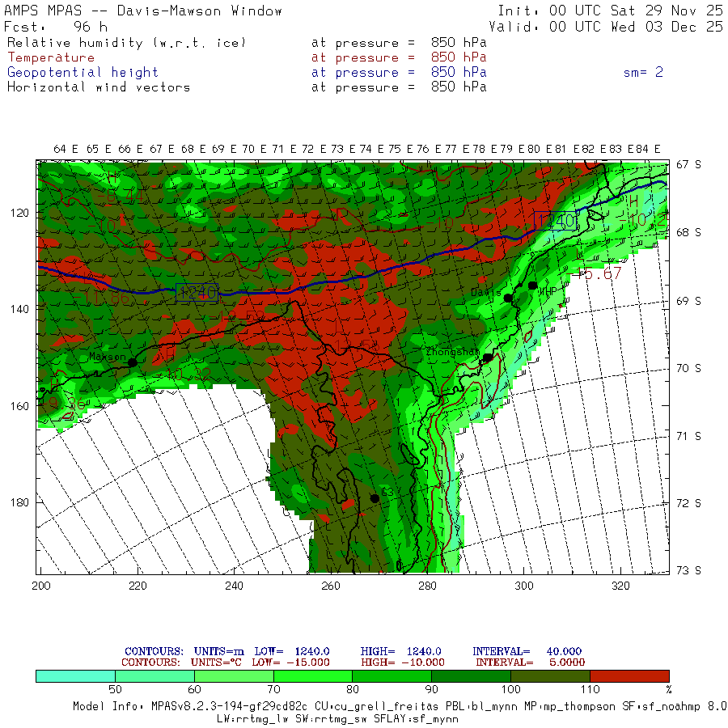The width and height of the screenshot is (728, 728).
Task: Select the 50–60% legend color swatch
Action: tap(154, 676)
